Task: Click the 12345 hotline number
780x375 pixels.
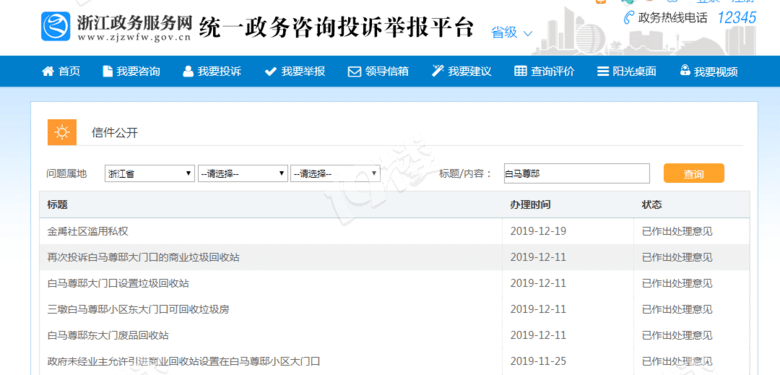Action: click(x=736, y=18)
